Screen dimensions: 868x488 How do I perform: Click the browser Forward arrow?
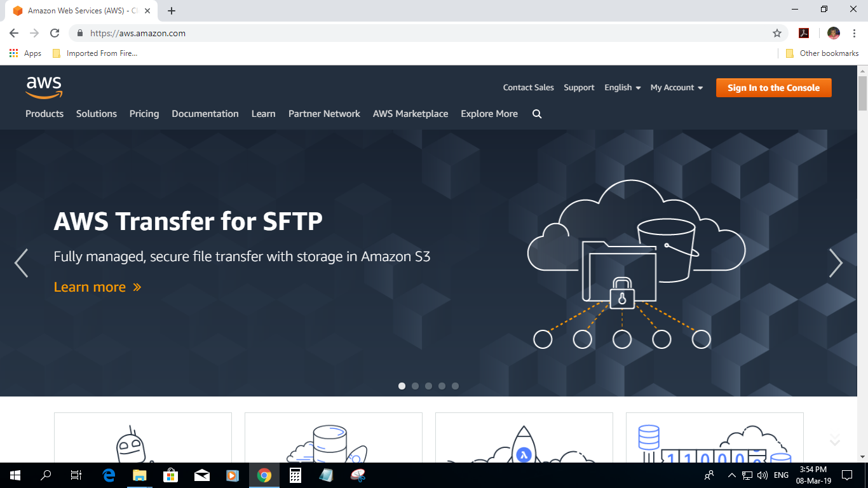point(34,33)
